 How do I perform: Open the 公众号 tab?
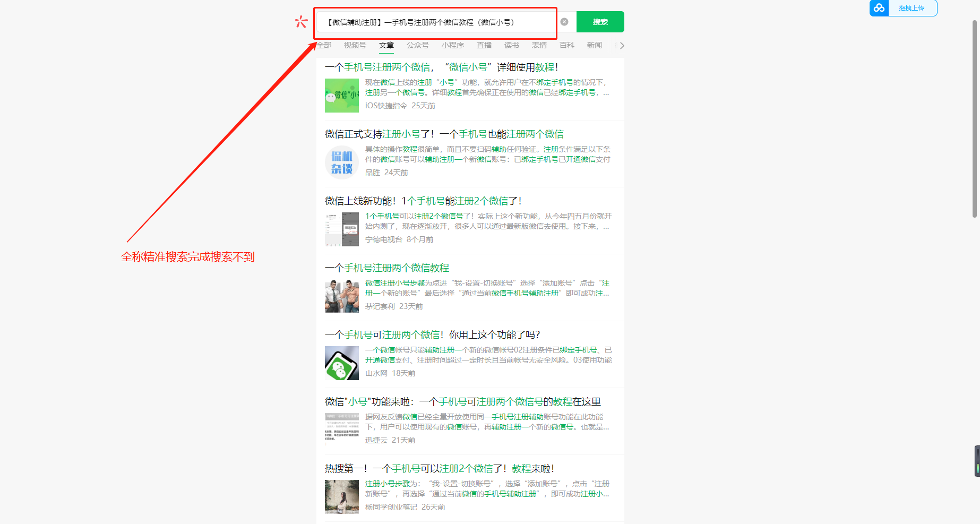click(x=418, y=45)
